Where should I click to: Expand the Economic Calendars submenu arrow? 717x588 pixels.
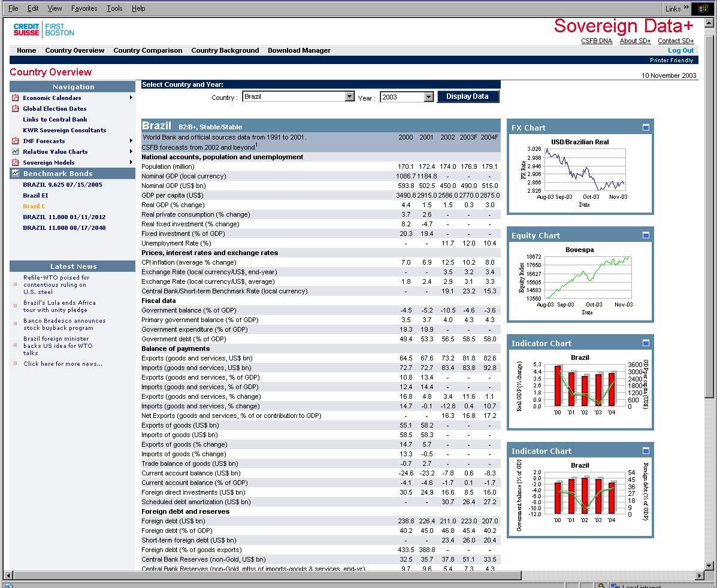tap(131, 98)
